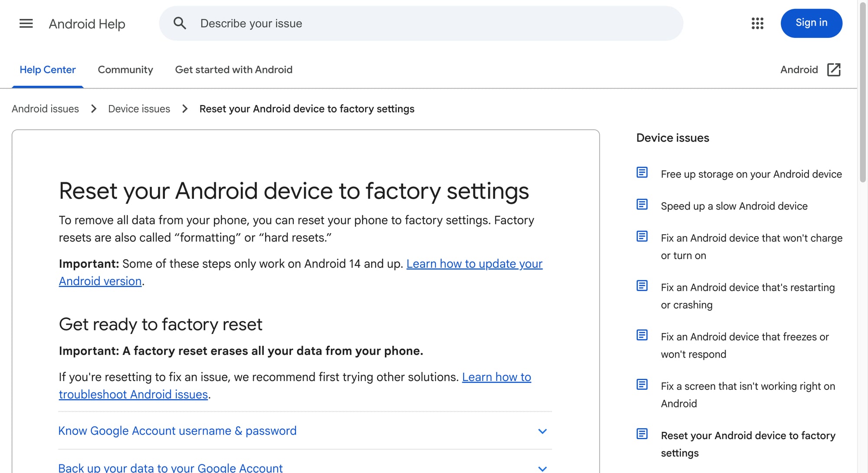Click the Android Help title

coord(87,24)
